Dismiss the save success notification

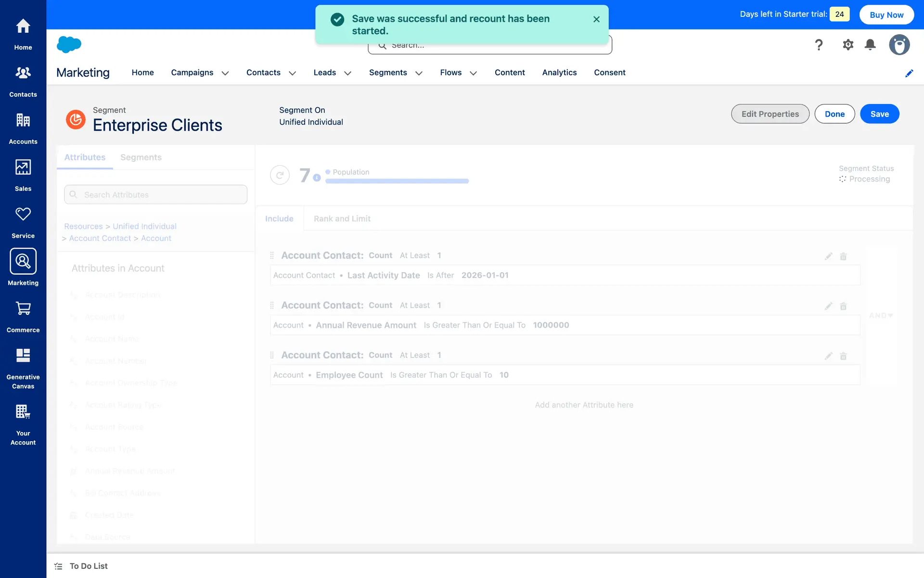coord(596,19)
